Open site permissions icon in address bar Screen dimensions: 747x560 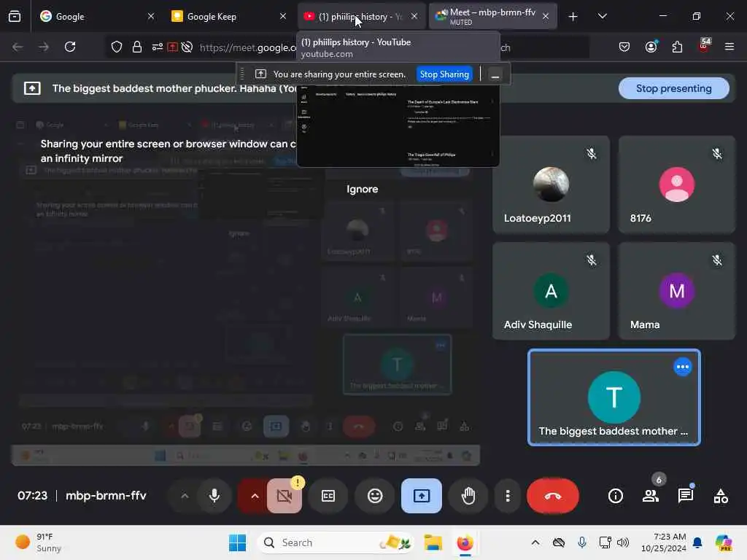(x=158, y=47)
